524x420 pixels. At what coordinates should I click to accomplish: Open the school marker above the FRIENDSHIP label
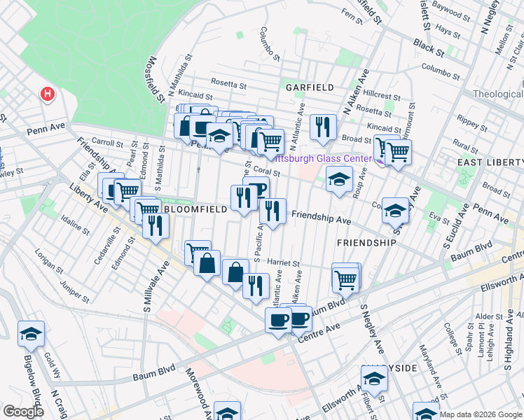tap(395, 211)
